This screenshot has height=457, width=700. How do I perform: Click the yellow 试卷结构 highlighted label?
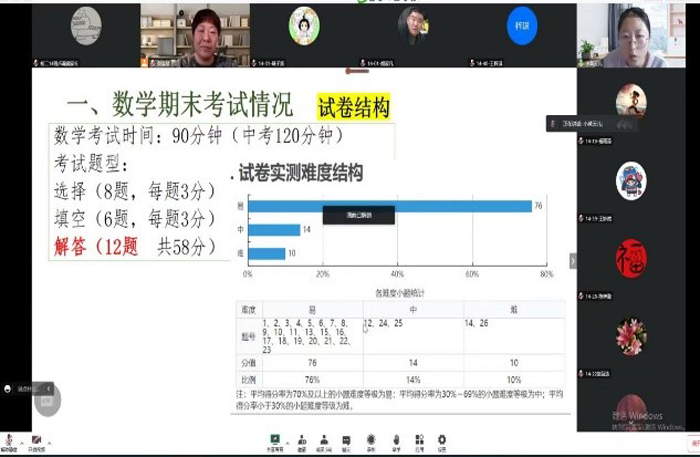click(354, 107)
